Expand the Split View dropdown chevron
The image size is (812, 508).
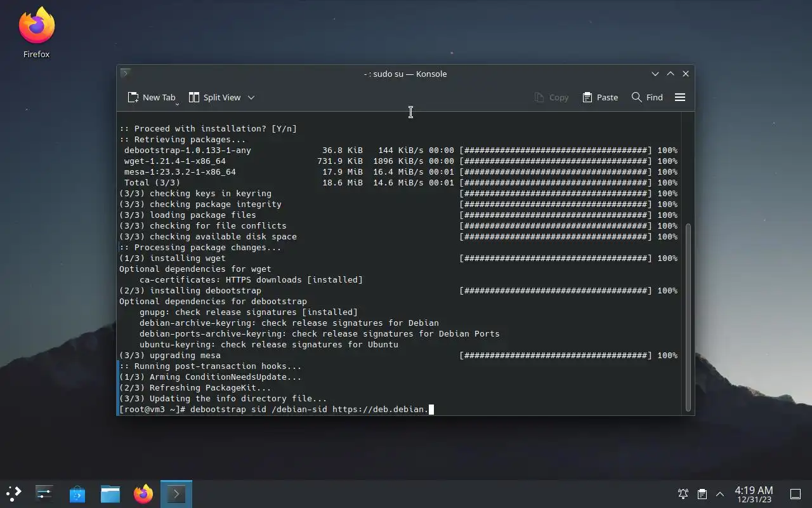251,97
